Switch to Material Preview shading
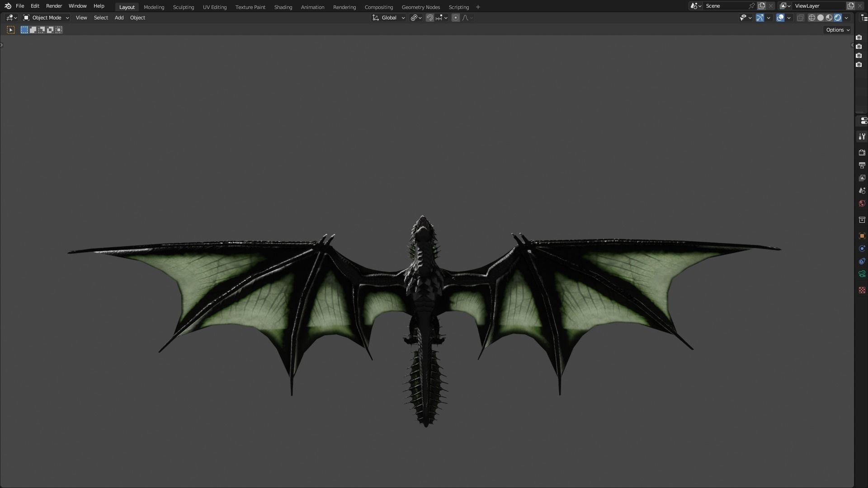Image resolution: width=868 pixels, height=488 pixels. point(829,18)
